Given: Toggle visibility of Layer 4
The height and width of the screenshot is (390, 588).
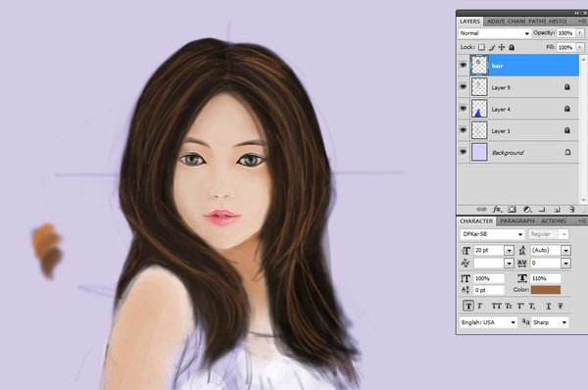Looking at the screenshot, I should tap(464, 109).
